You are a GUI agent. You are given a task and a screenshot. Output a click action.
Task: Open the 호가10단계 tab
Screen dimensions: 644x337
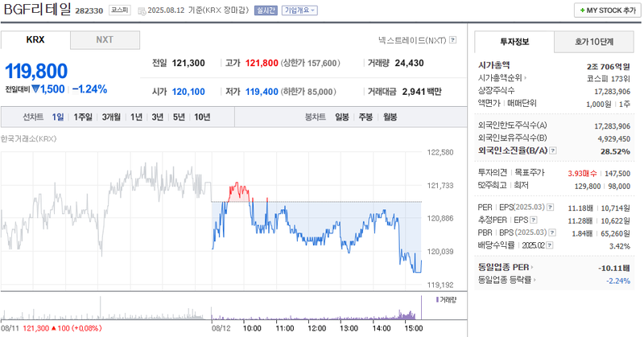[x=594, y=42]
